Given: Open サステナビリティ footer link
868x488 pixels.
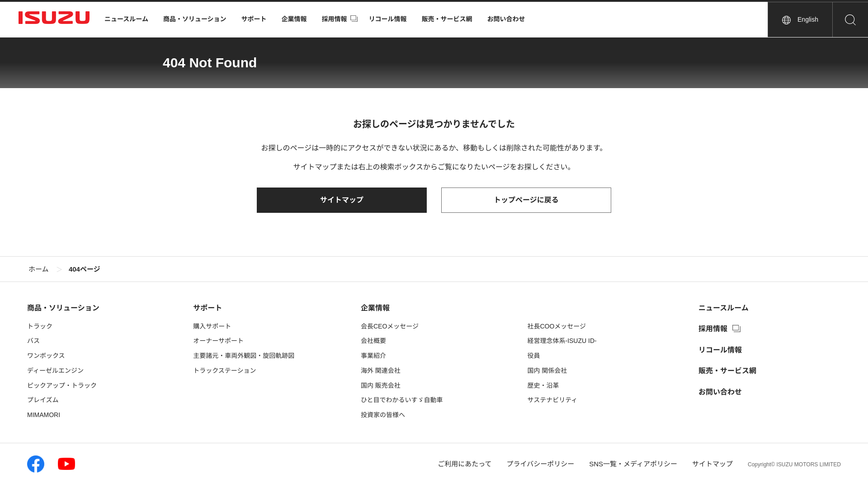Looking at the screenshot, I should 552,400.
